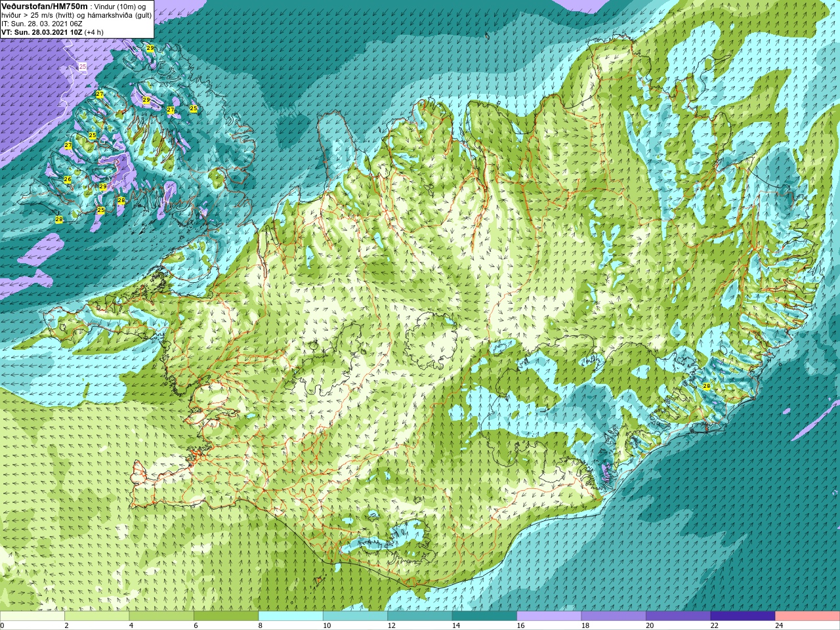Click scale tick label 20
Viewport: 840px width, 630px height.
point(650,625)
